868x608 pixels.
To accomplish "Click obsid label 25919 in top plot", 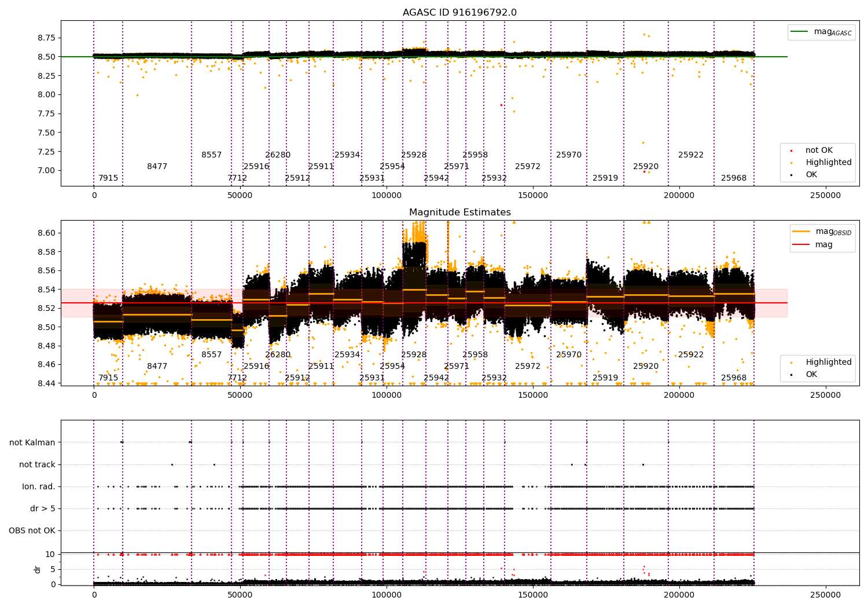I will (605, 178).
